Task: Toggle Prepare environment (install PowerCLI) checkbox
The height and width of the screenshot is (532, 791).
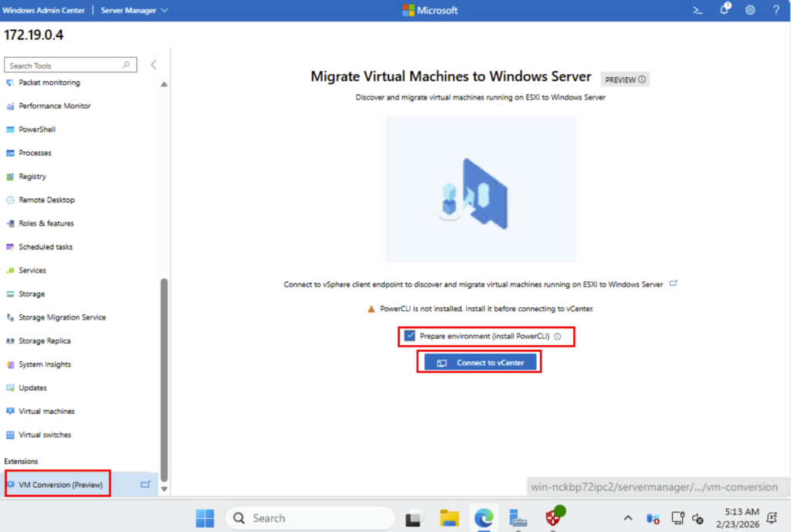Action: pyautogui.click(x=410, y=336)
